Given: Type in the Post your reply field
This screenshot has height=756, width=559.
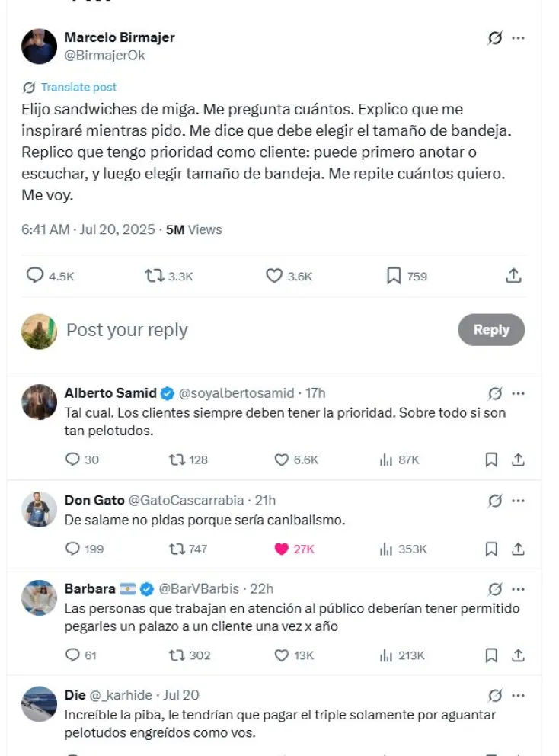Looking at the screenshot, I should coord(228,330).
